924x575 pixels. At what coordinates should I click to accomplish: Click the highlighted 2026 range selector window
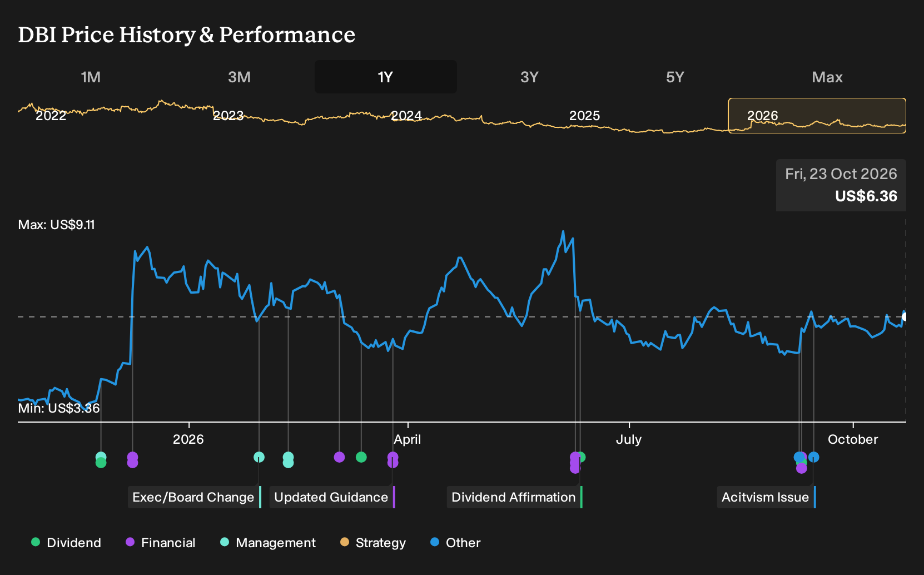(817, 116)
